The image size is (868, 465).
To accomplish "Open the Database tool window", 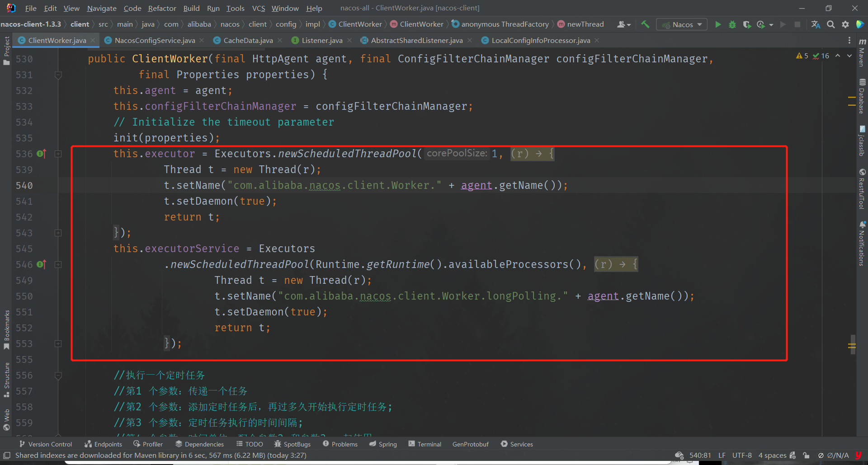I will coord(862,96).
